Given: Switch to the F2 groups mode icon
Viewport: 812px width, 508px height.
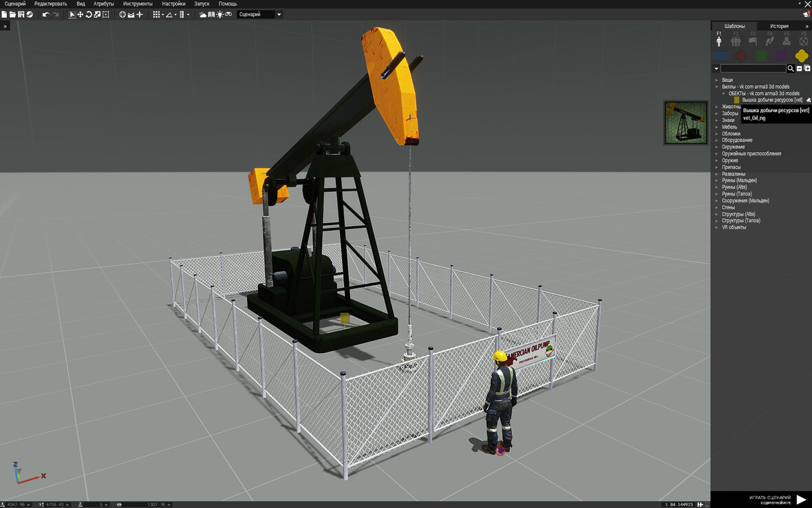Looking at the screenshot, I should pos(736,41).
